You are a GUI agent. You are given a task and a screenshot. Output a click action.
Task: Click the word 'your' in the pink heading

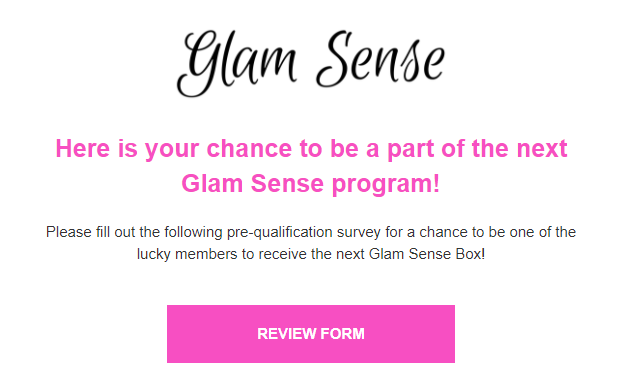pyautogui.click(x=172, y=149)
